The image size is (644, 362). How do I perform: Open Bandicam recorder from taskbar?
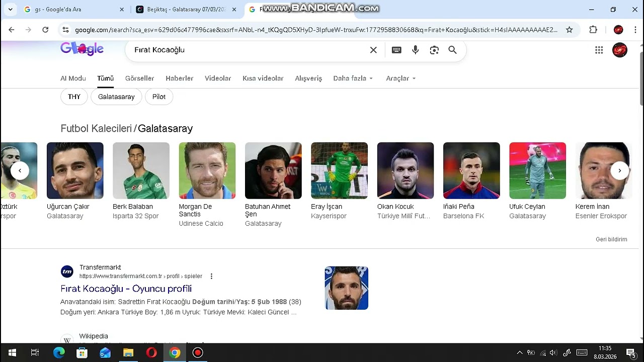tap(198, 352)
